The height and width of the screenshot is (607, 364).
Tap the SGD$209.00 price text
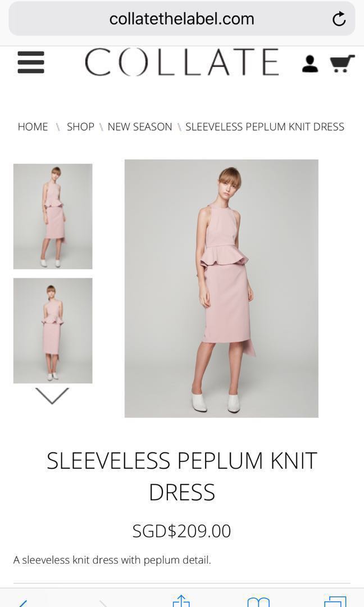[x=182, y=531]
